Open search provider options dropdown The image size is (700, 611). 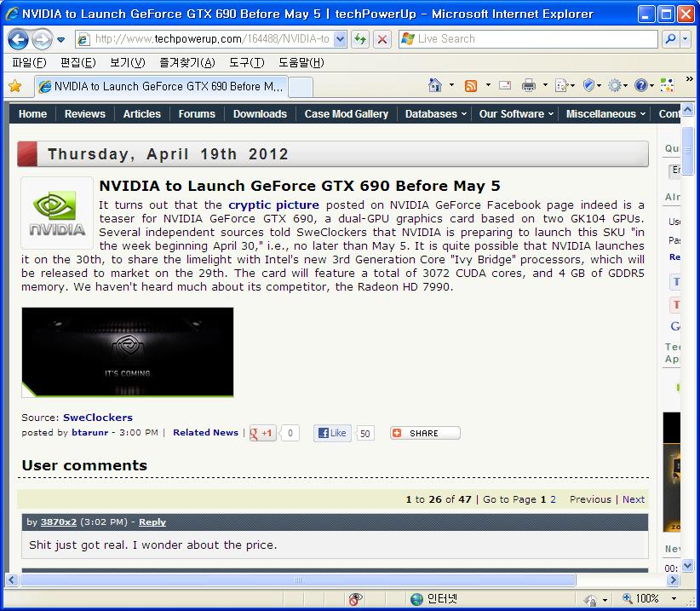coord(686,39)
